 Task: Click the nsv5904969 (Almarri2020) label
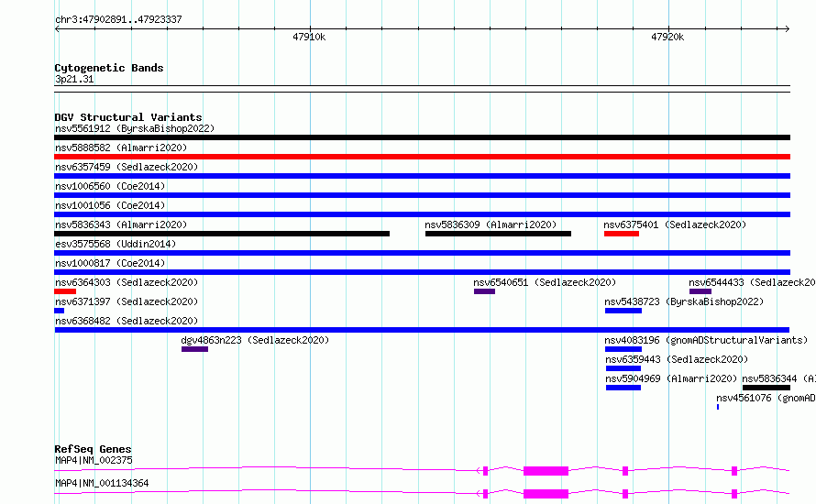[x=671, y=378]
